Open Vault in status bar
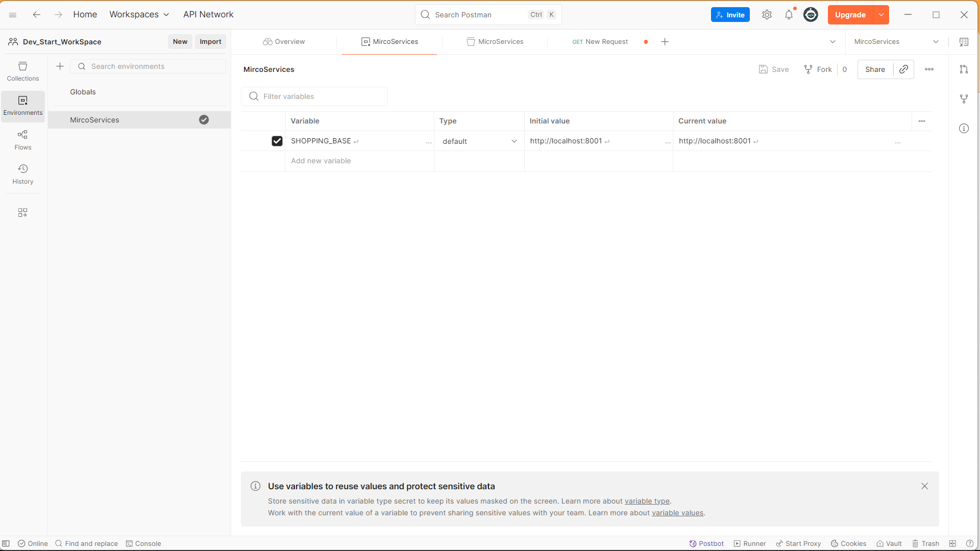The width and height of the screenshot is (980, 551). click(889, 543)
